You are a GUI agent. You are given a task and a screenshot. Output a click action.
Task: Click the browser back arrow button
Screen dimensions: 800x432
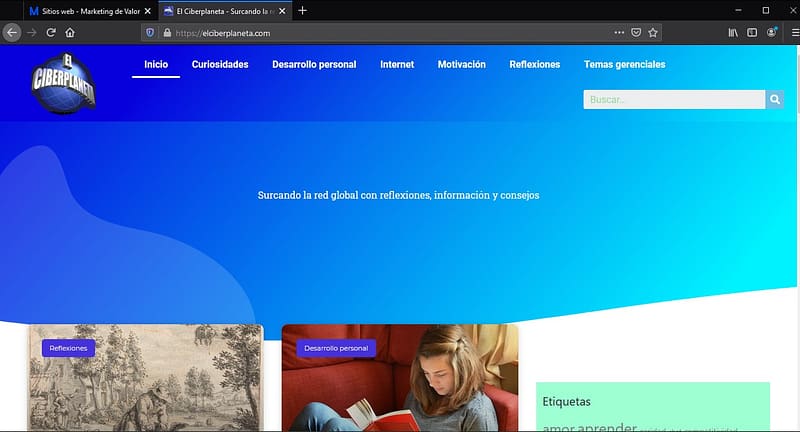tap(12, 32)
